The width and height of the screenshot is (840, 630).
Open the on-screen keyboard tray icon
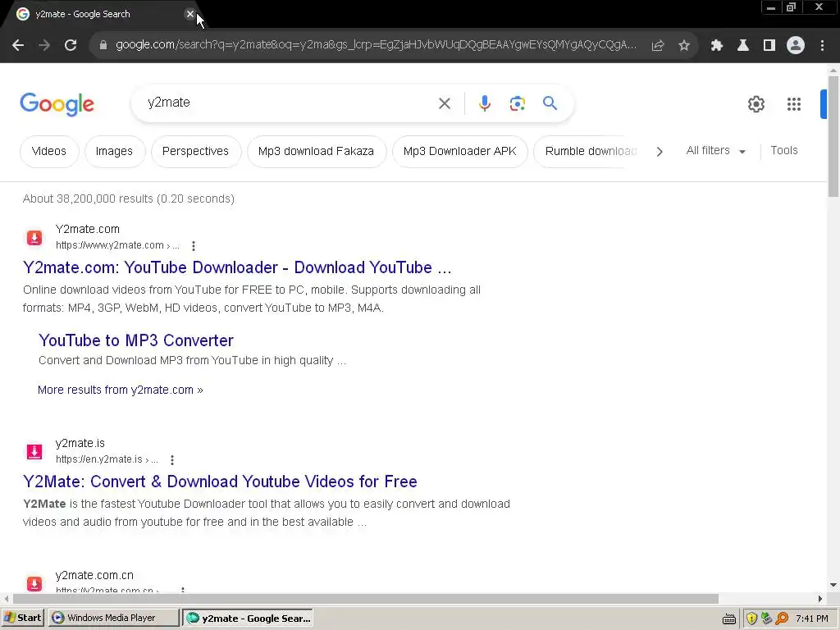[729, 619]
